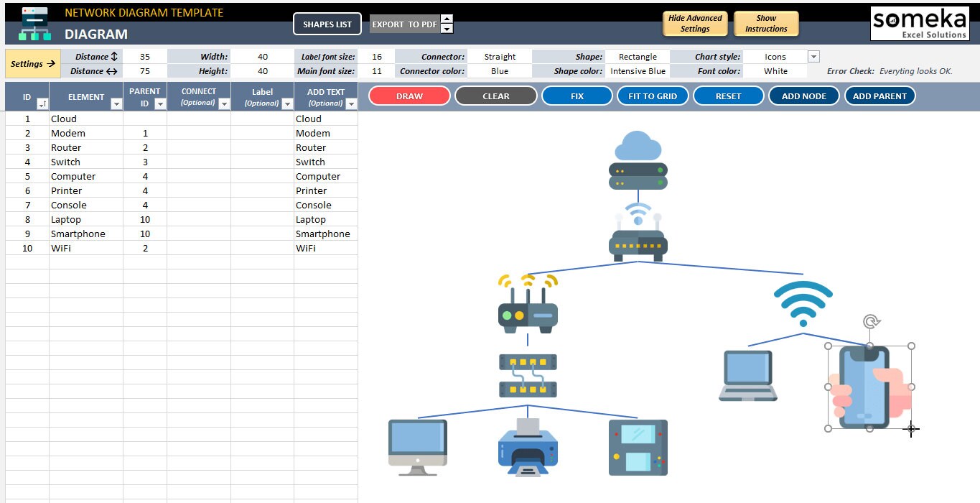Click the 'Switch' cell in ELEMENT column
Screen dimensions: 980x503
pyautogui.click(x=86, y=162)
